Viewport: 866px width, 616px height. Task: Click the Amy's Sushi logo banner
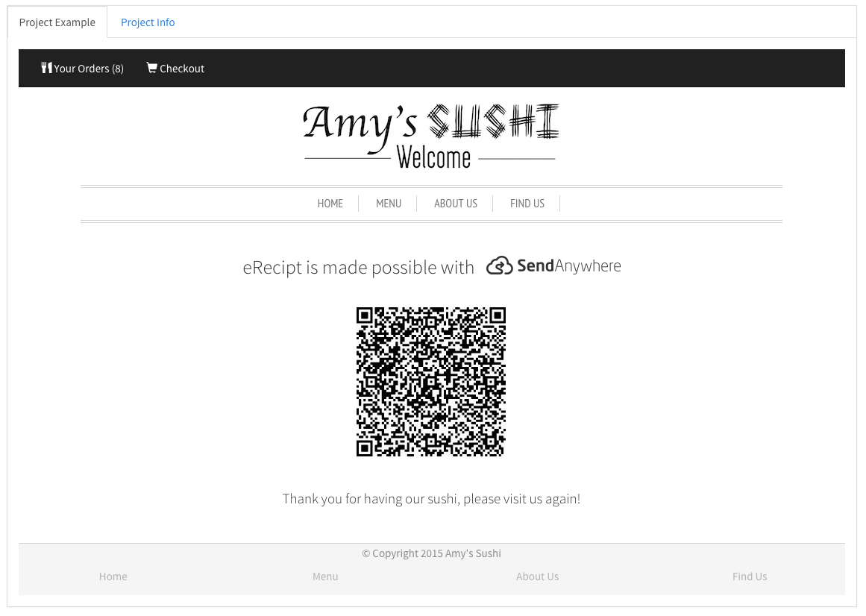point(431,136)
